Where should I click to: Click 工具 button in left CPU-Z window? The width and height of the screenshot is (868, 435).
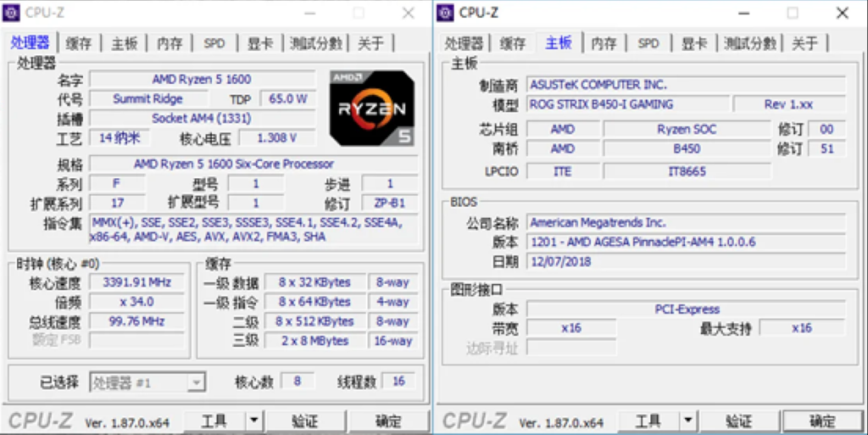214,421
